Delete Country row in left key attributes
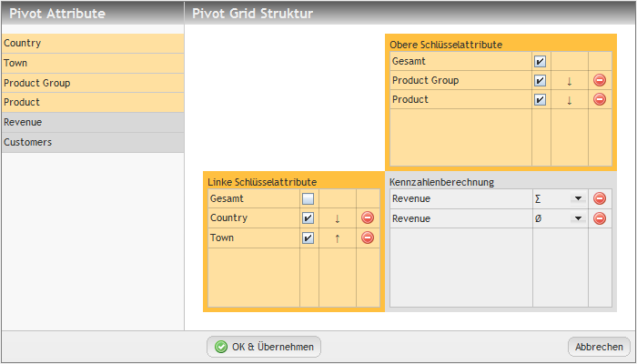The height and width of the screenshot is (364, 637). pyautogui.click(x=368, y=218)
